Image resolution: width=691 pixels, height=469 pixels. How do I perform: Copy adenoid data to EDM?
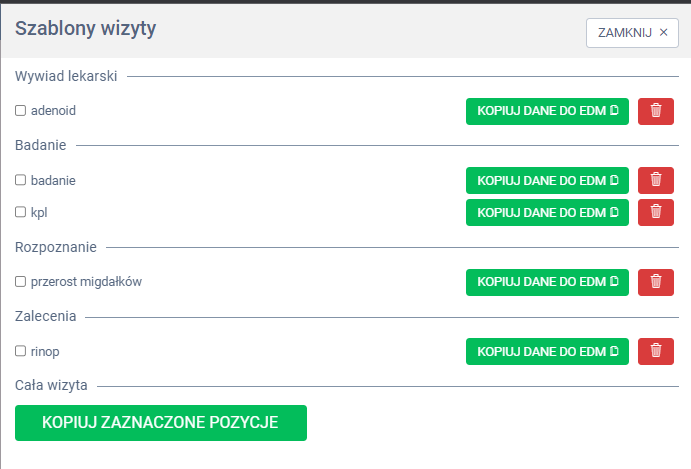pos(547,111)
